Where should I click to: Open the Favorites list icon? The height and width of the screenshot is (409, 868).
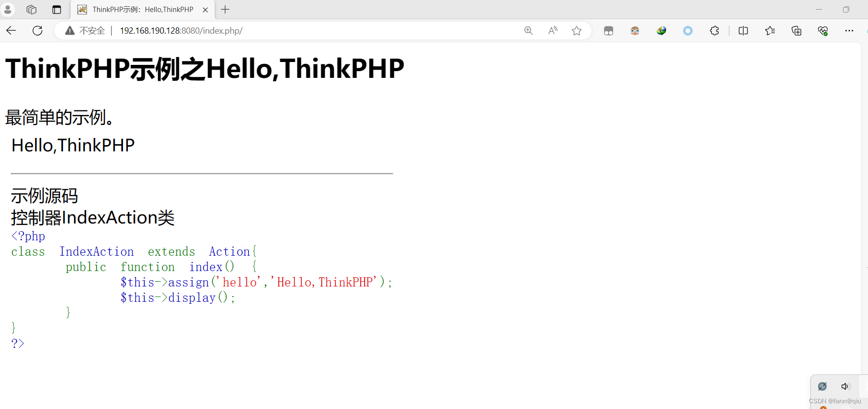tap(770, 31)
